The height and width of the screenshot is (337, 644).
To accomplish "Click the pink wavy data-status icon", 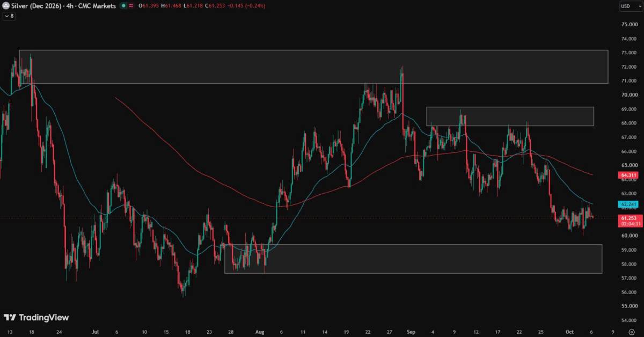I will pyautogui.click(x=131, y=6).
